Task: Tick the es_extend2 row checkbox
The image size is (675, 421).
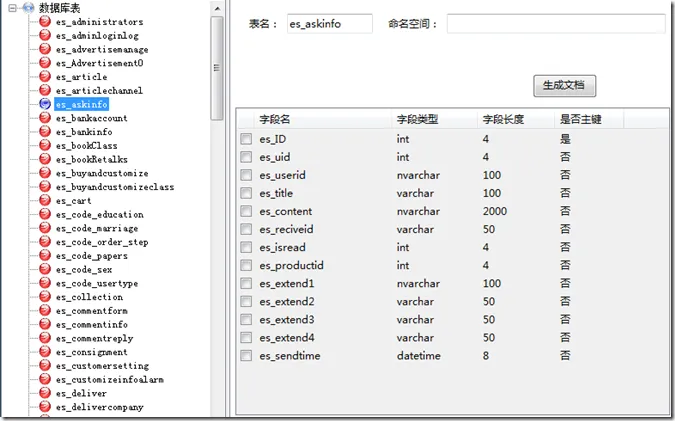Action: pos(246,301)
